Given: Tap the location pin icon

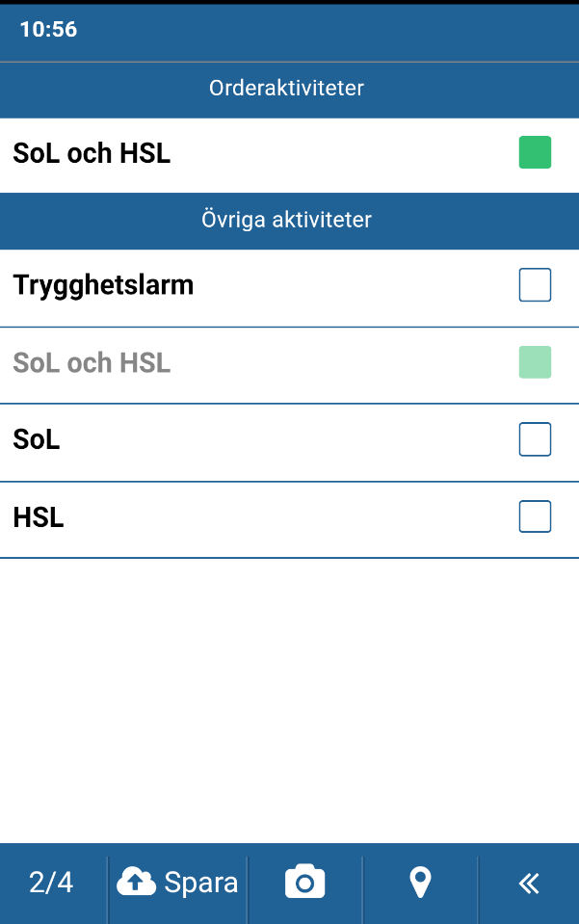Looking at the screenshot, I should (420, 883).
